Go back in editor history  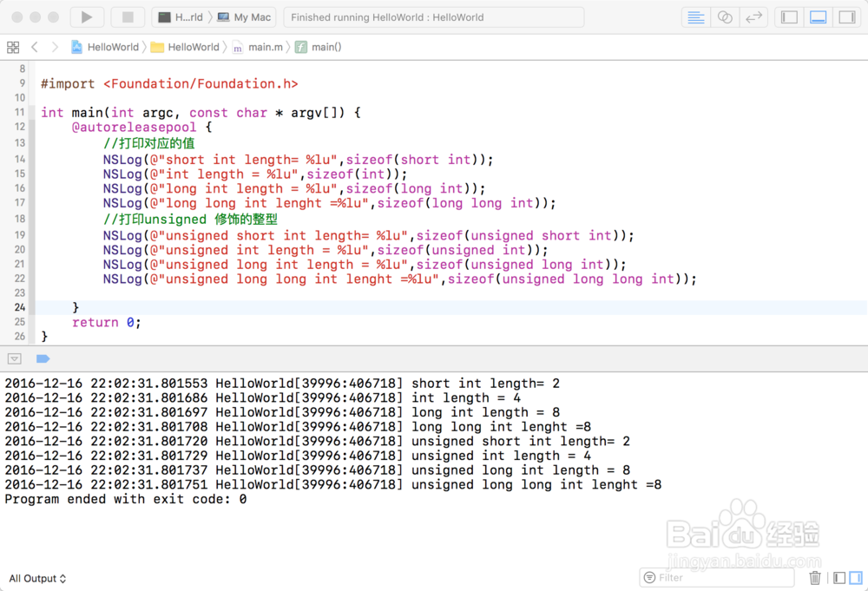[35, 47]
